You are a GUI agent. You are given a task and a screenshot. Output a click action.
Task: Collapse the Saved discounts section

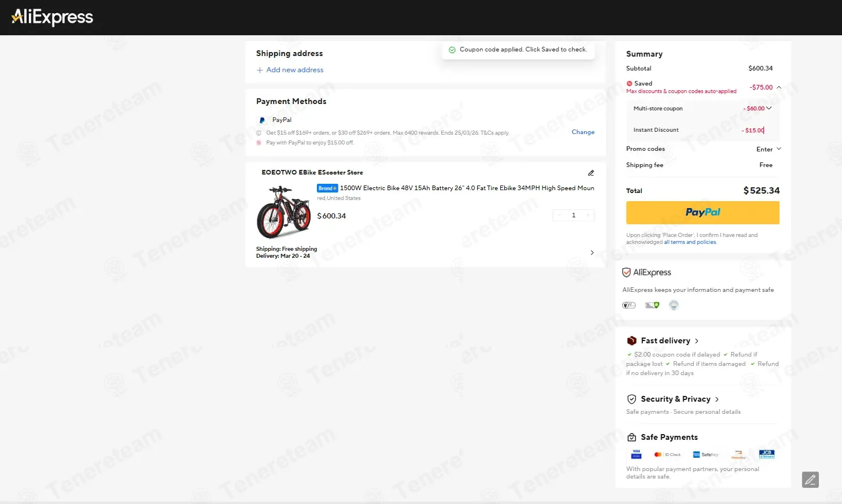tap(778, 88)
